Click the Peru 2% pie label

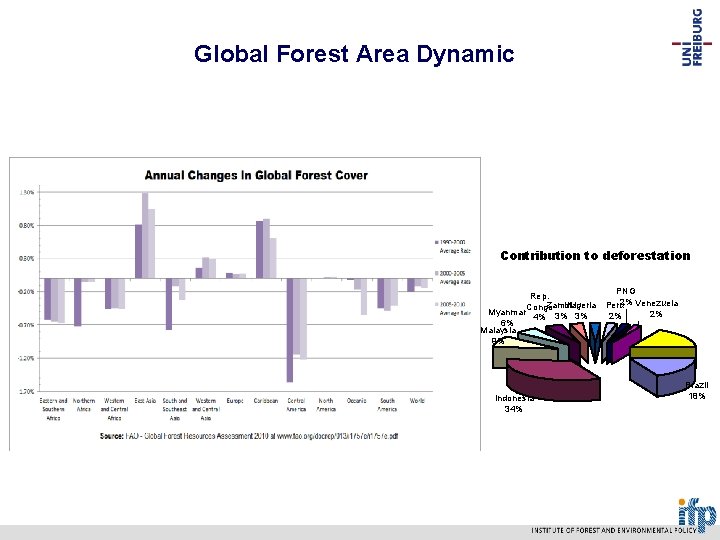(615, 310)
